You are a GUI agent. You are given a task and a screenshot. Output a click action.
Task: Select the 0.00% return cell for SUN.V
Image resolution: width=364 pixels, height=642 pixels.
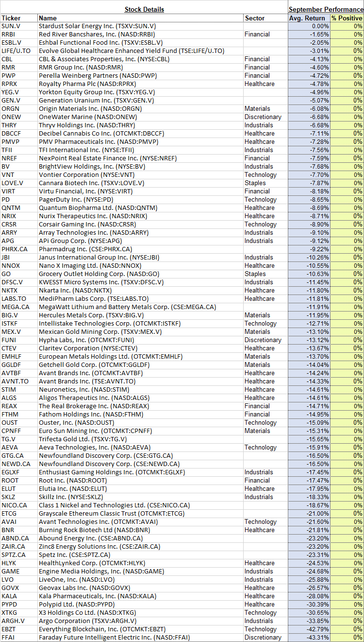click(x=309, y=26)
